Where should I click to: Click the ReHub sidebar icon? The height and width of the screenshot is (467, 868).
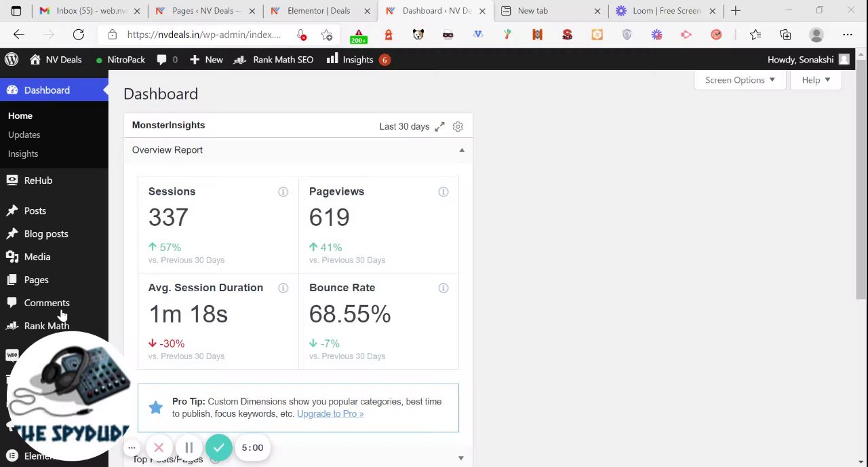pos(12,180)
